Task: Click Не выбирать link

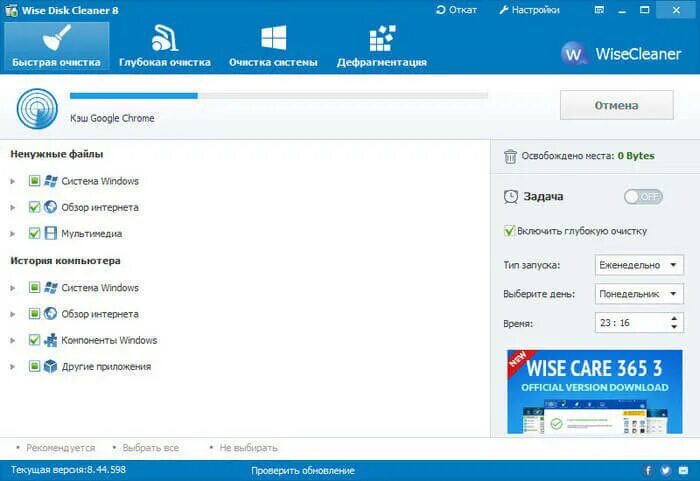Action: (248, 448)
